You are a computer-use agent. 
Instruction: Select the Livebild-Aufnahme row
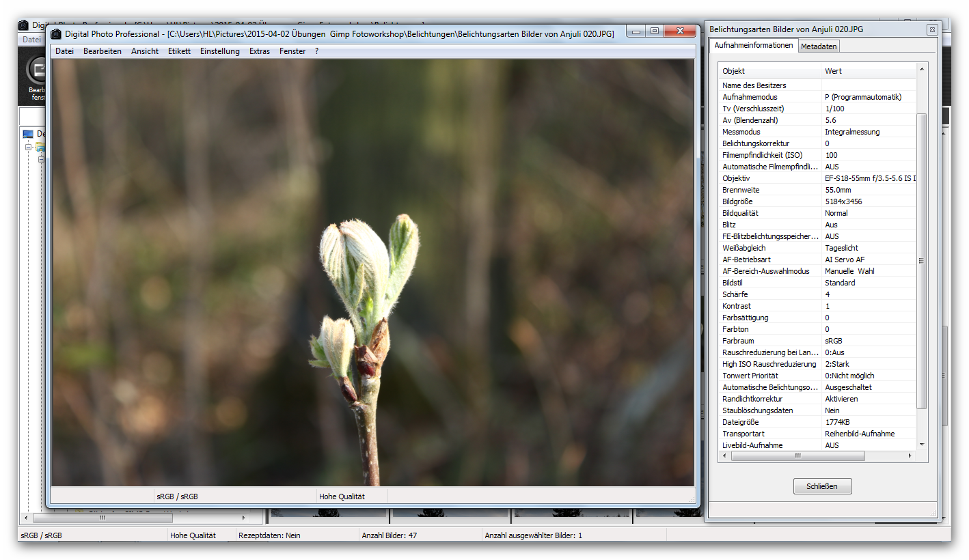point(817,445)
